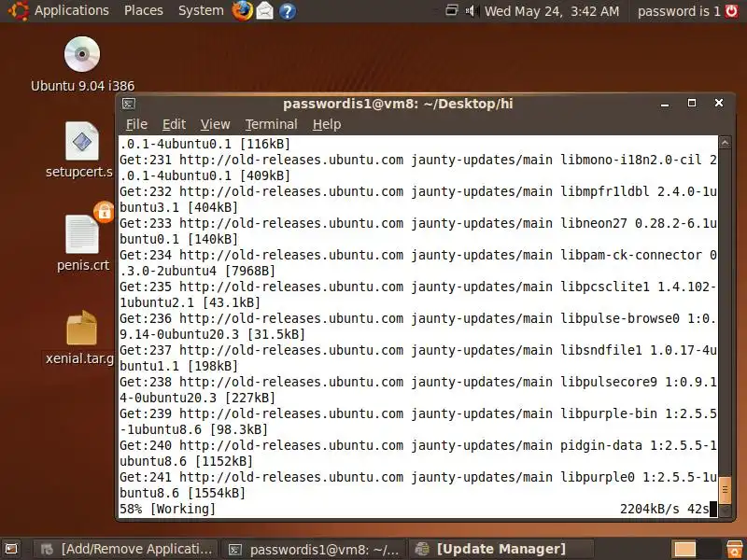Screen dimensions: 747x560
Task: Open the clock showing Wed May 24
Action: [x=552, y=11]
